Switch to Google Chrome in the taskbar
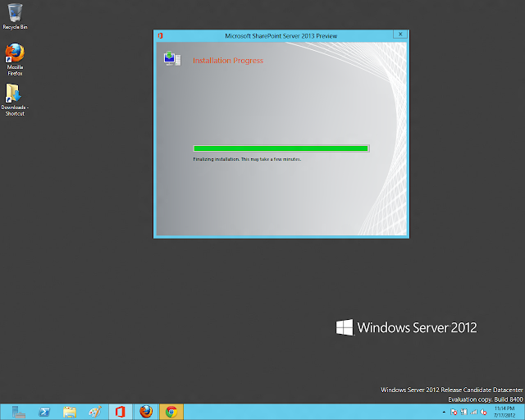This screenshot has height=420, width=525. tap(171, 412)
